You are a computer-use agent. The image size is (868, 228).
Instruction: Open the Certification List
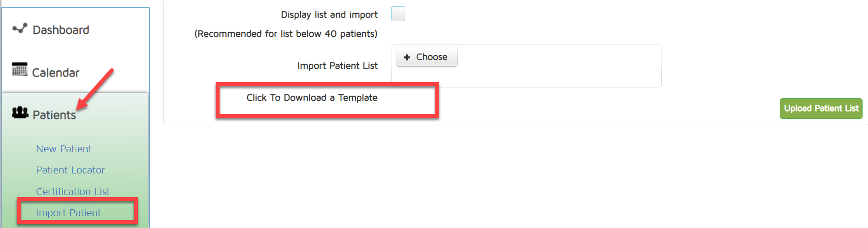[73, 192]
